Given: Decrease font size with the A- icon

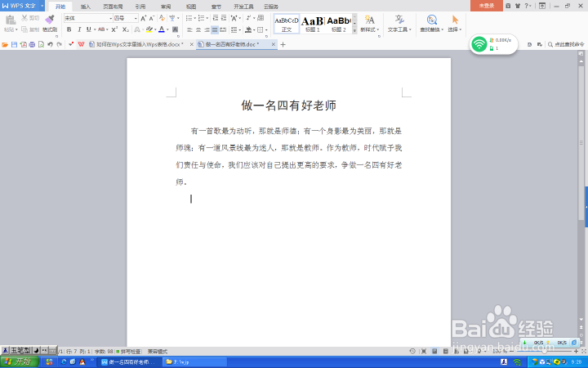Looking at the screenshot, I should click(152, 18).
